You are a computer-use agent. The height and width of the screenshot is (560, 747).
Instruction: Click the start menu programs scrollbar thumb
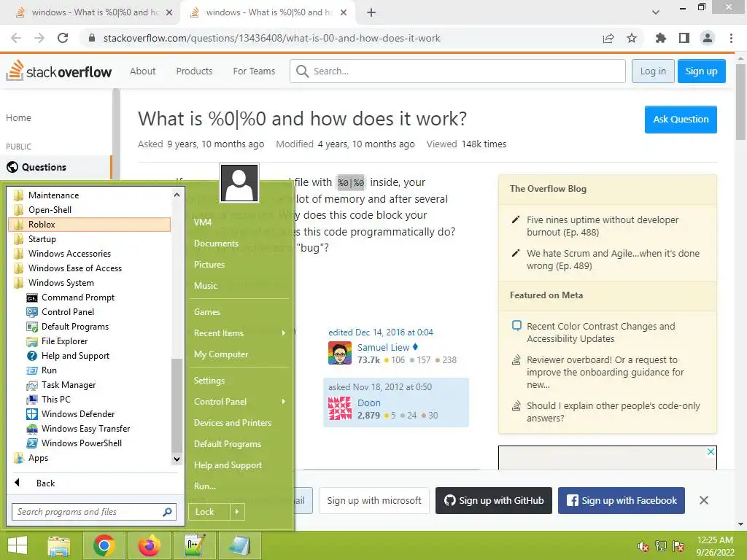coord(177,404)
